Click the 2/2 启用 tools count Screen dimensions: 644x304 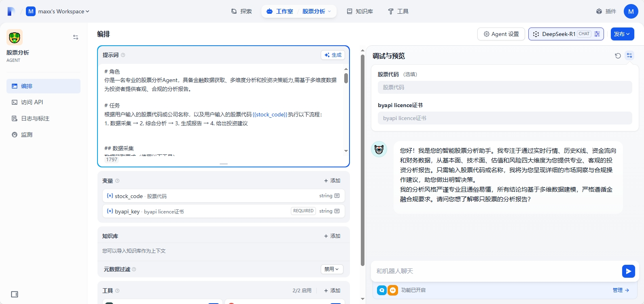302,291
